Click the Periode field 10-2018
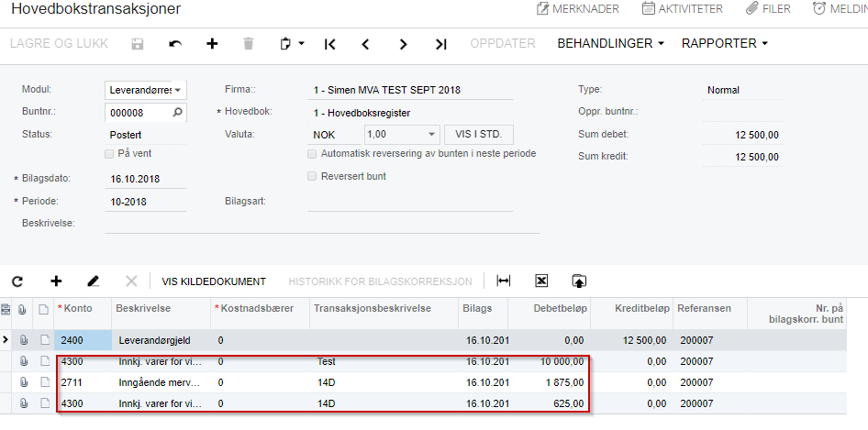This screenshot has height=430, width=868. [146, 202]
